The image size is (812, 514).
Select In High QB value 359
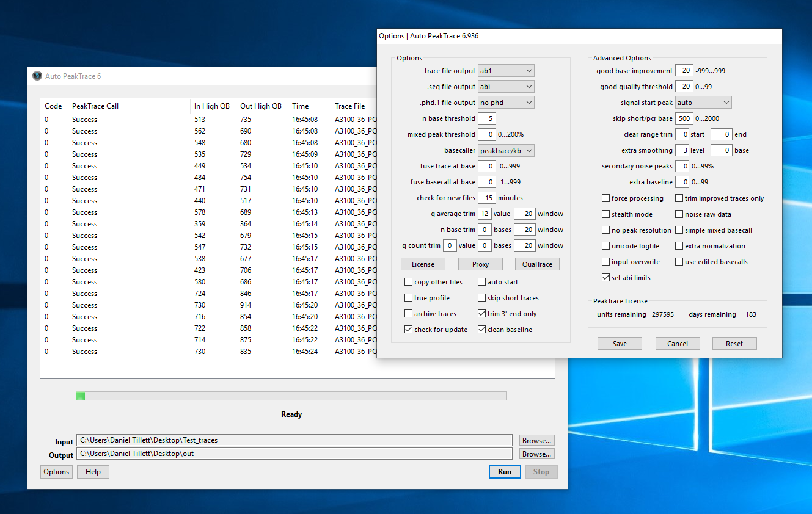tap(200, 224)
